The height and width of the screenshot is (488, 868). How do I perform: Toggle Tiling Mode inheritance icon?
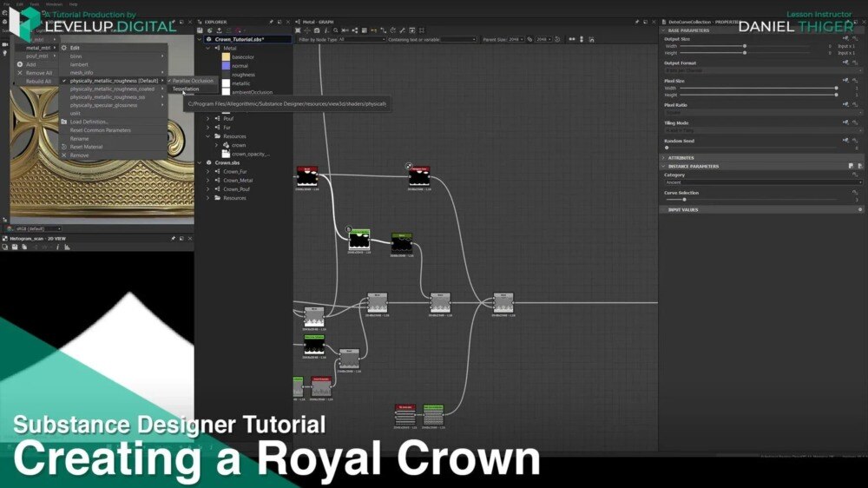(x=845, y=122)
